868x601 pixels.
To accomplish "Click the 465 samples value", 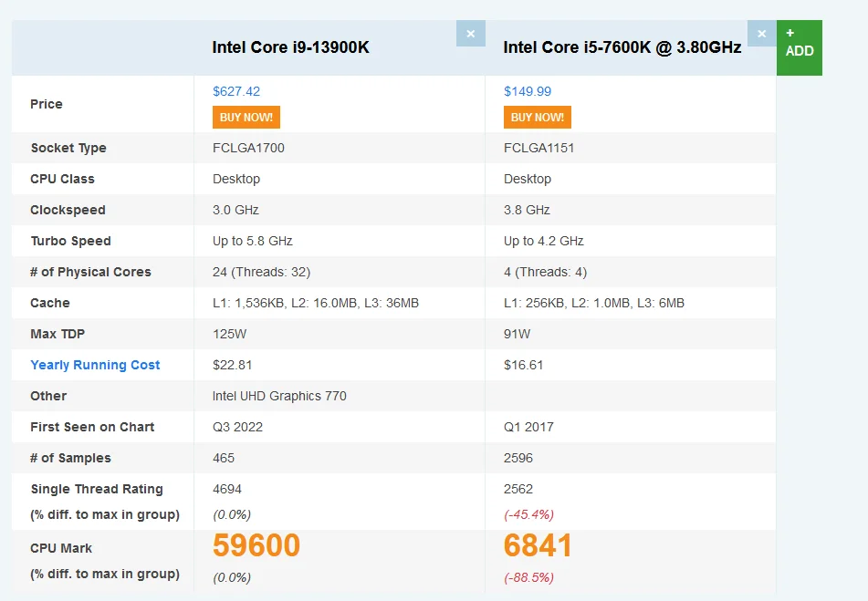I will 224,458.
